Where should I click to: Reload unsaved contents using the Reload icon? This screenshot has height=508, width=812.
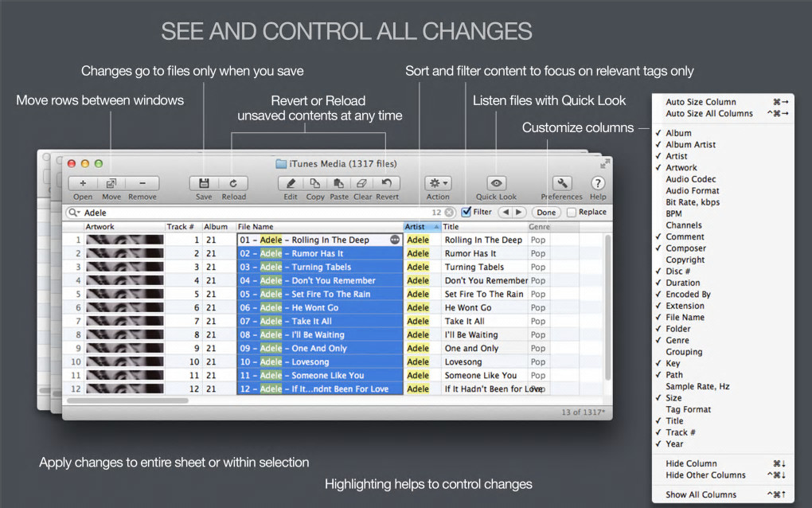tap(233, 183)
